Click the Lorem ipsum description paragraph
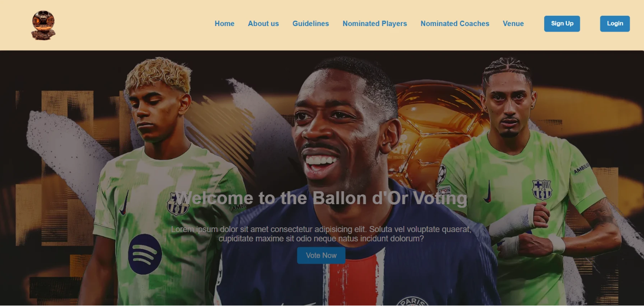Screen dimensions: 644x306 pyautogui.click(x=321, y=234)
